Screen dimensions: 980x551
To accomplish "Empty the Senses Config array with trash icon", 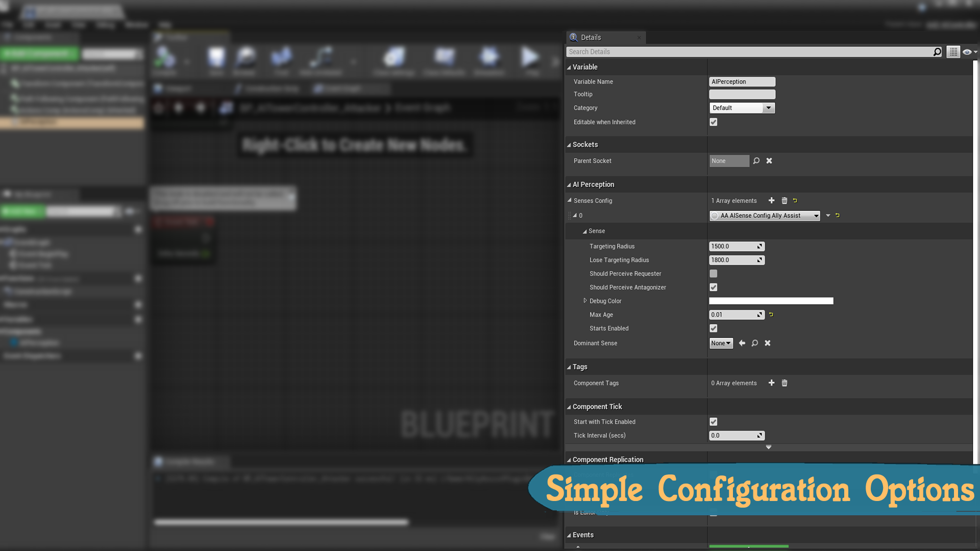I will coord(785,201).
